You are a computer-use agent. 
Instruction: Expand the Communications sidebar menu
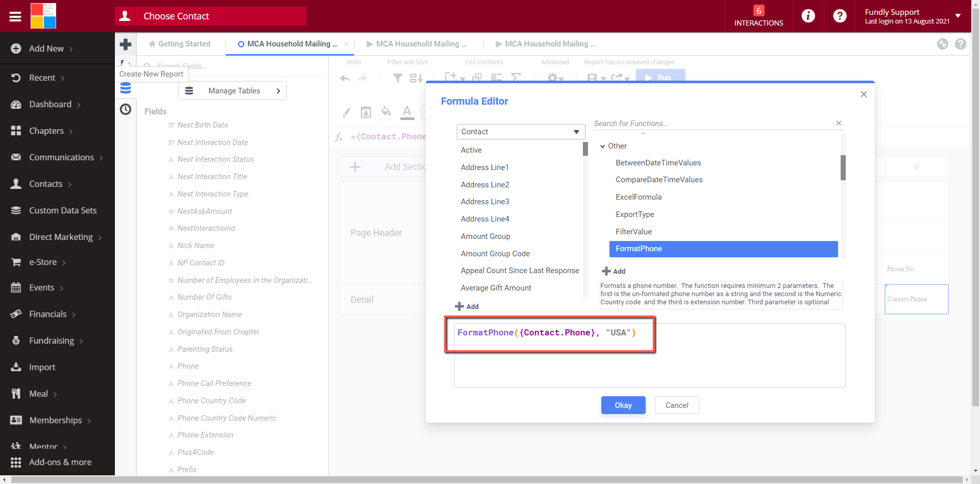coord(57,157)
